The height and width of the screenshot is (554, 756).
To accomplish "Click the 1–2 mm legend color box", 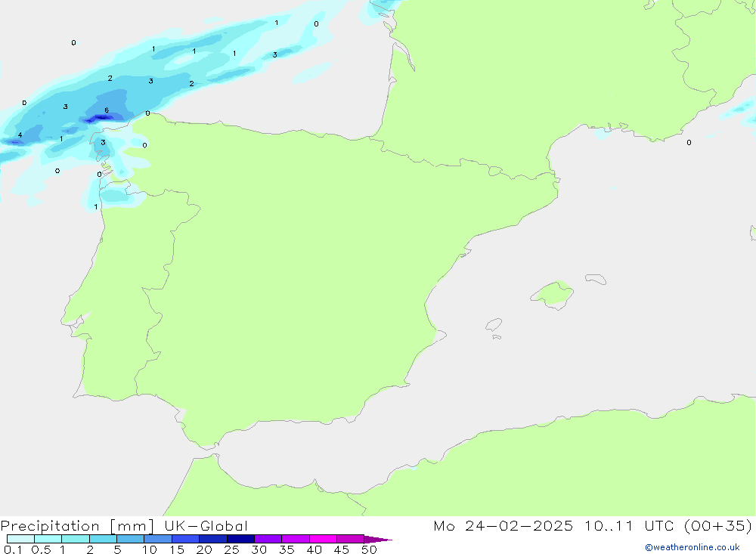I will pos(76,539).
